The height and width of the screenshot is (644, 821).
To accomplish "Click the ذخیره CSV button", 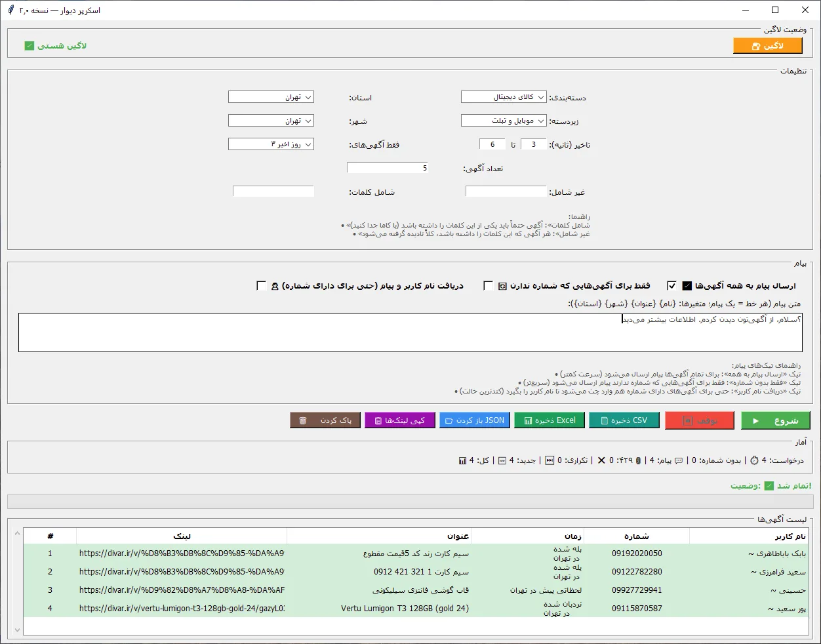I will [624, 420].
